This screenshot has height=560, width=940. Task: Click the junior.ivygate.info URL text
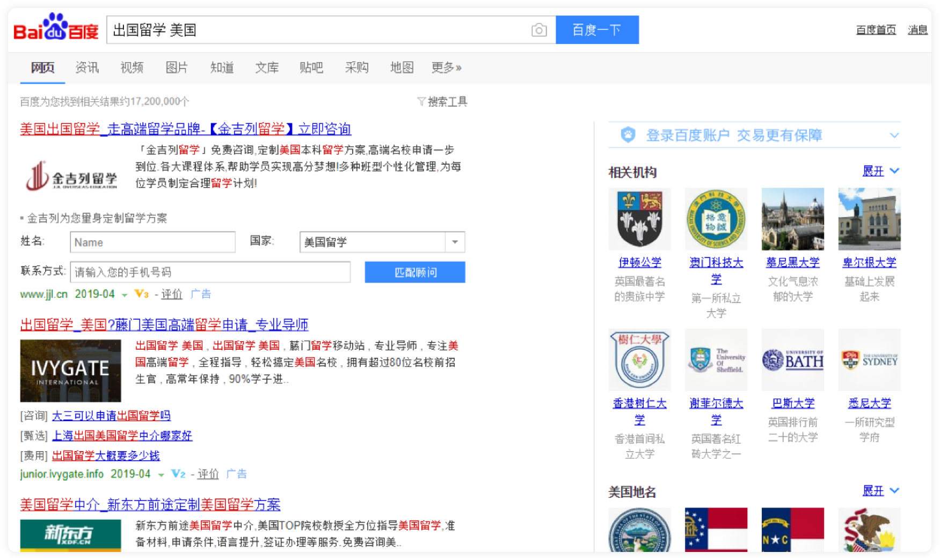[x=62, y=474]
